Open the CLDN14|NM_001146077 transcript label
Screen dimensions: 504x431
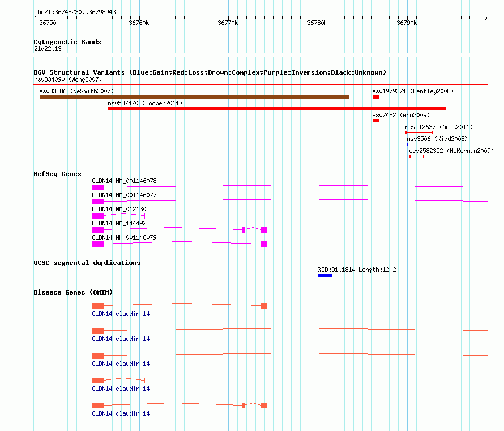pos(125,195)
